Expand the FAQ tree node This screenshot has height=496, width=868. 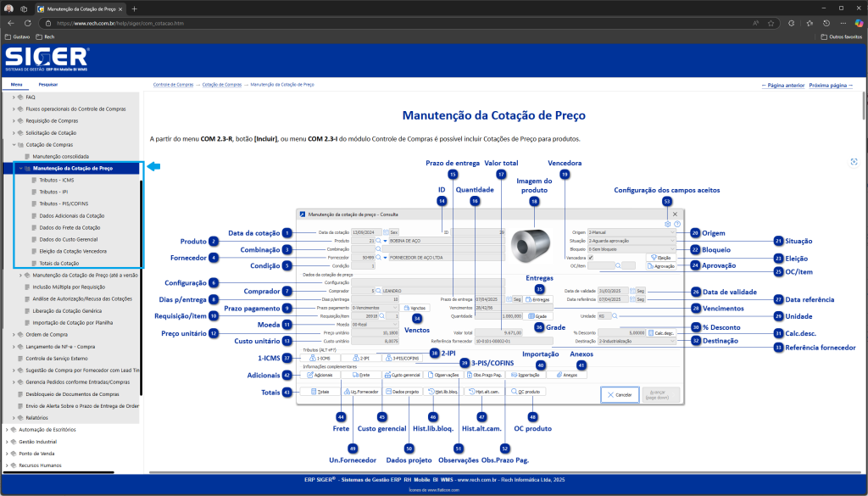(x=14, y=98)
